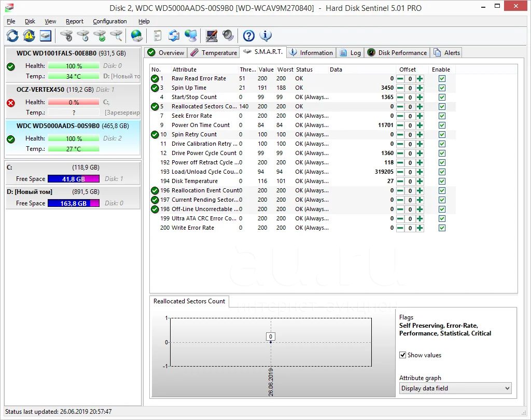Image resolution: width=531 pixels, height=420 pixels.
Task: Toggle Enable checkbox for Reallocated Sectors Count
Action: 442,107
